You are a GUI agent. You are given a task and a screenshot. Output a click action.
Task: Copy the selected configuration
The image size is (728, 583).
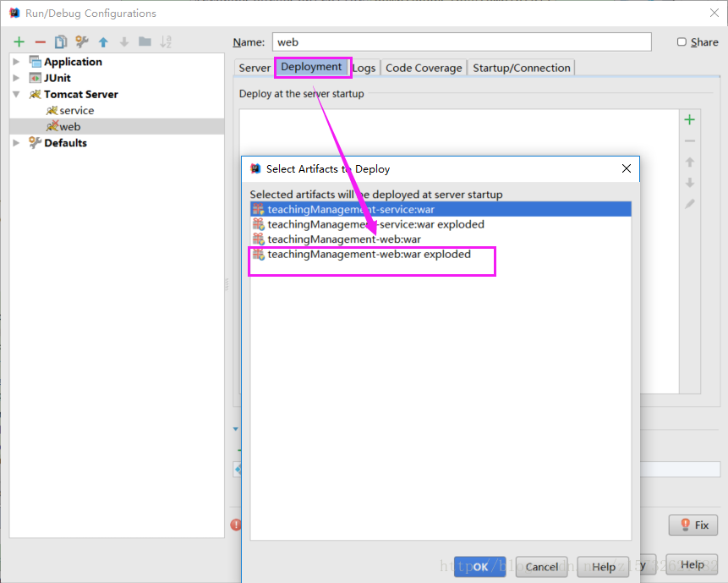61,41
